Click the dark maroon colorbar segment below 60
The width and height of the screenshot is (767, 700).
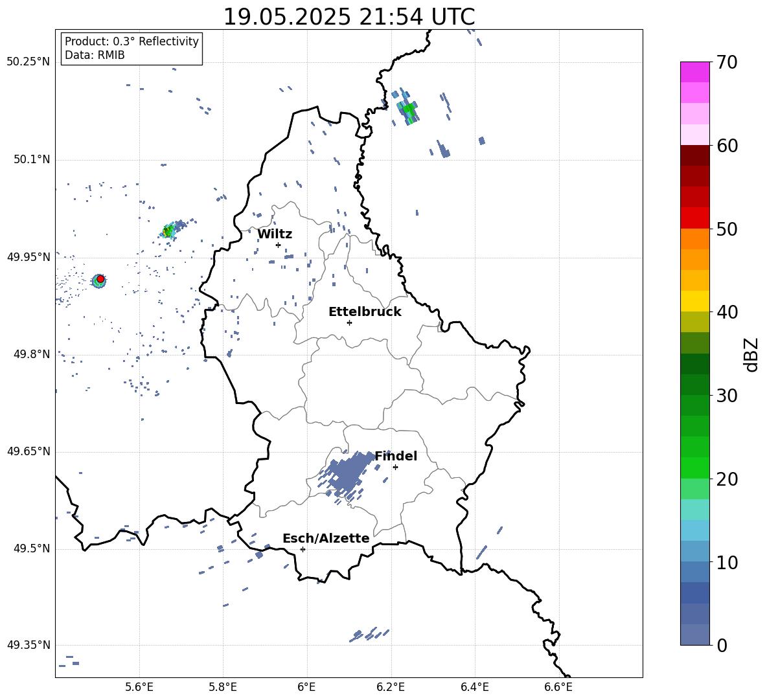[x=695, y=155]
